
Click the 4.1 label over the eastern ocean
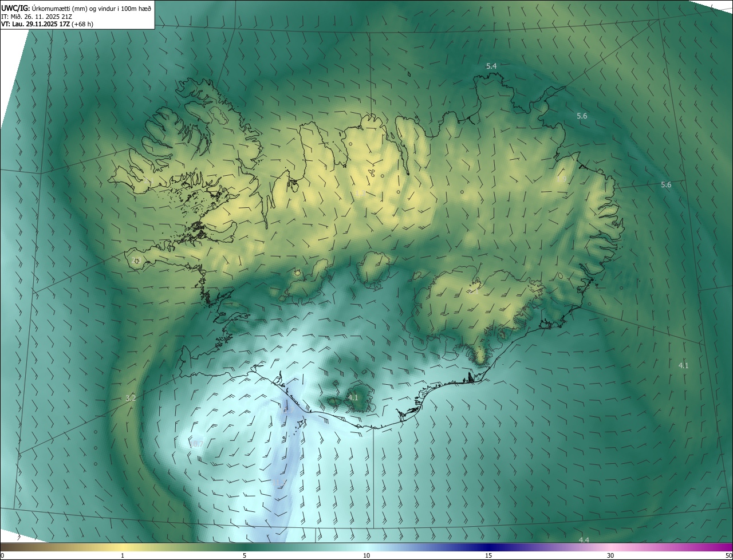pyautogui.click(x=683, y=365)
